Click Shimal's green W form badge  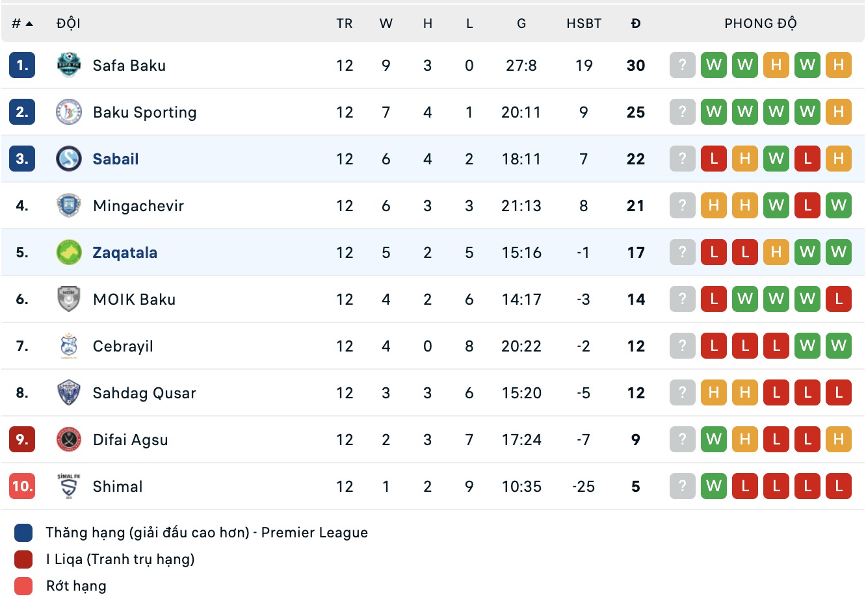[x=713, y=486]
